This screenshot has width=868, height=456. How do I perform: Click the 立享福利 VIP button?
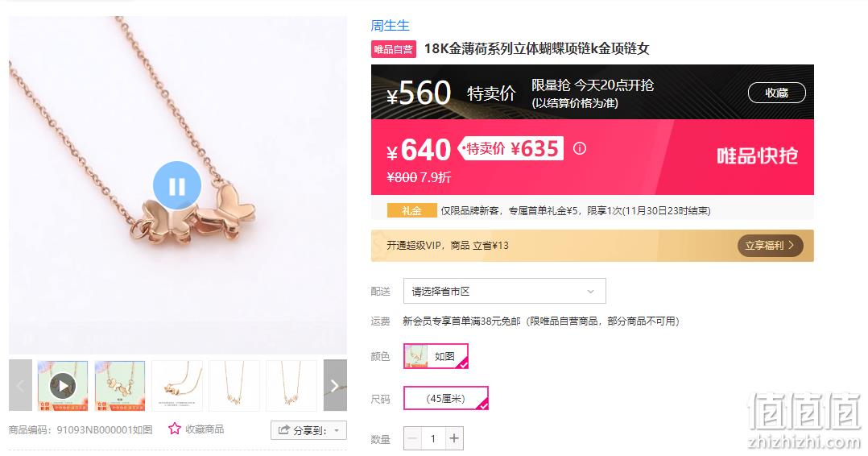(770, 246)
